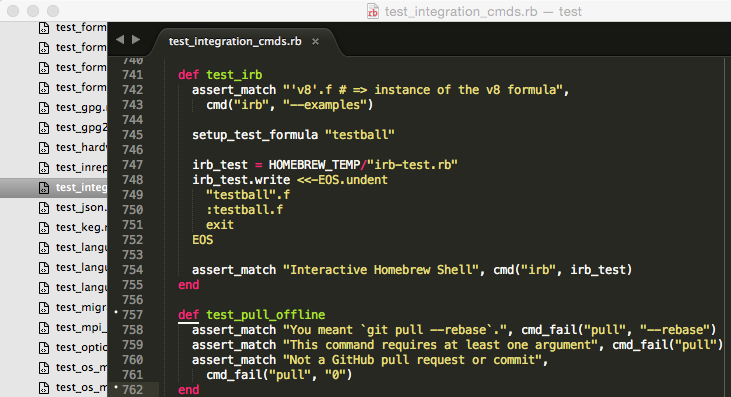Click 'irb_test.write' on line 748
731x397 pixels.
pos(241,180)
